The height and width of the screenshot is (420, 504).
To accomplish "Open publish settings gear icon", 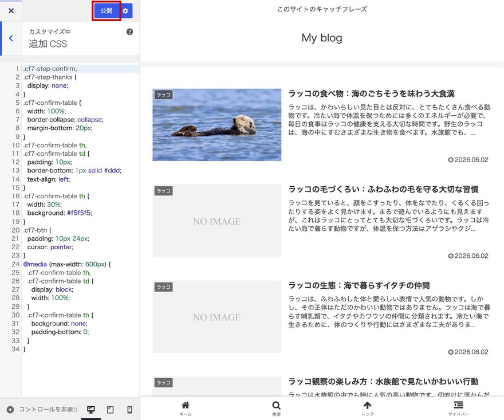I will [x=125, y=11].
